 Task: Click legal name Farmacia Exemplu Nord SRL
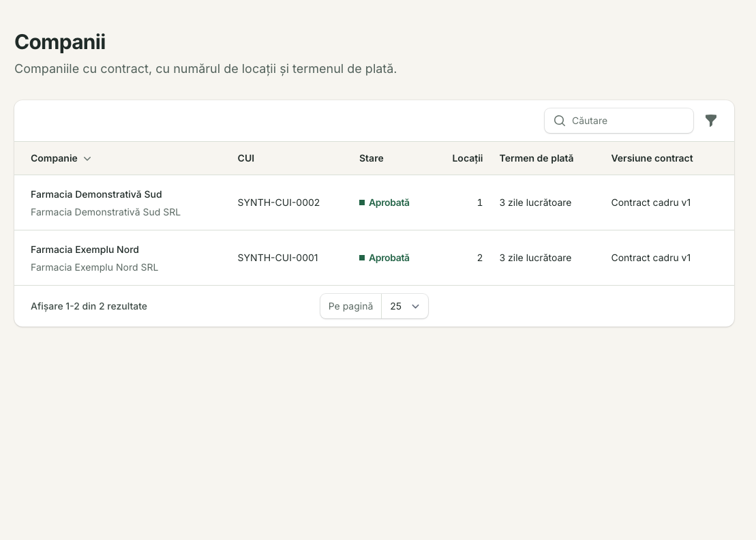tap(95, 267)
